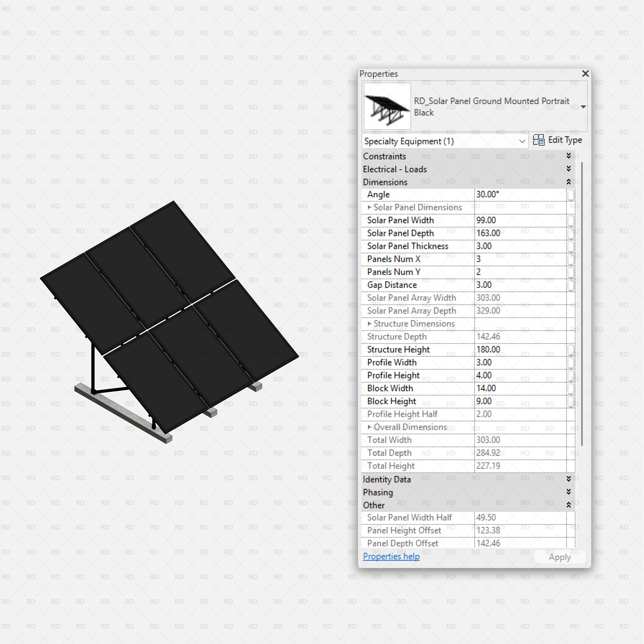Open the Properties help link
Image resolution: width=644 pixels, height=644 pixels.
[391, 556]
